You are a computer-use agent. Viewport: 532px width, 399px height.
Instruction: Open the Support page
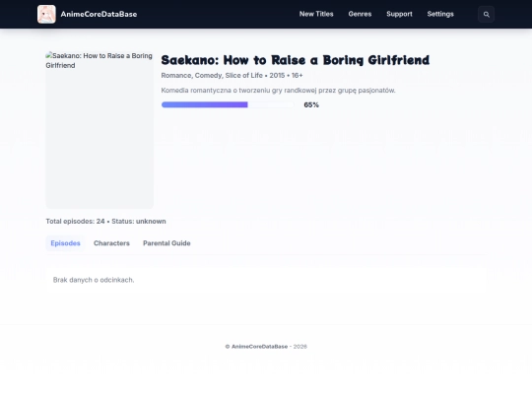[x=399, y=14]
